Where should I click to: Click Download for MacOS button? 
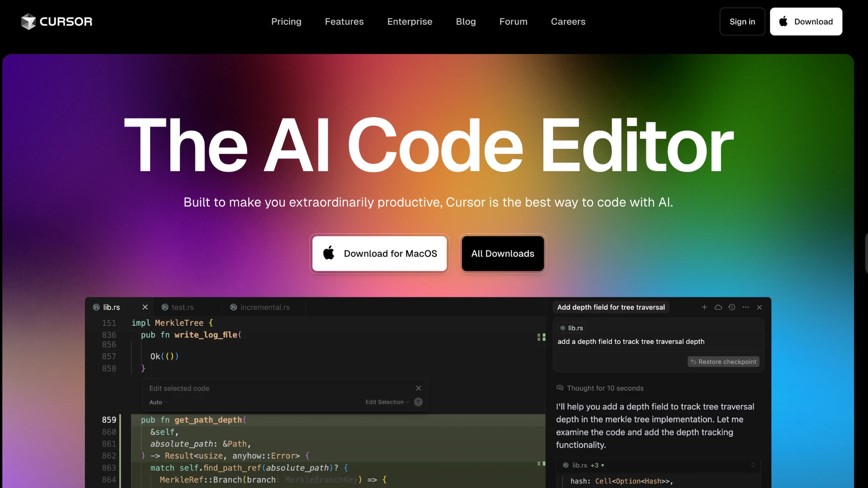(379, 253)
